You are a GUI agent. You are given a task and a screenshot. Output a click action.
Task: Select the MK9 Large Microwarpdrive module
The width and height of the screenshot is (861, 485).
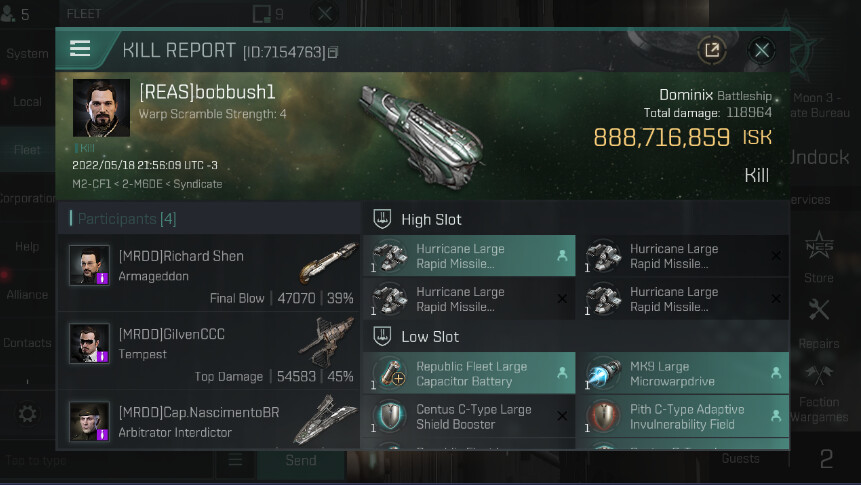click(x=683, y=373)
